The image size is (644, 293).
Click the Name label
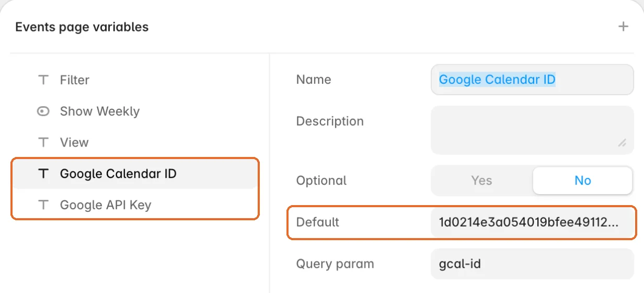314,80
